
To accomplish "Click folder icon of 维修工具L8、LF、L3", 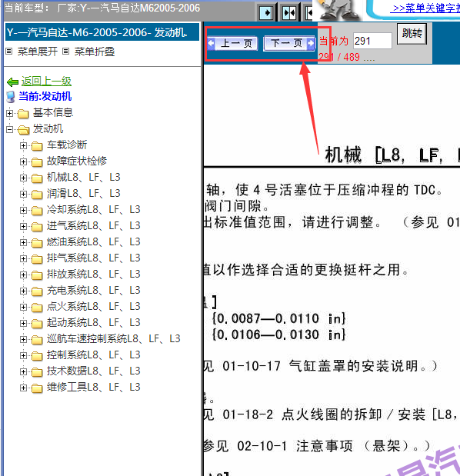I will coord(37,388).
